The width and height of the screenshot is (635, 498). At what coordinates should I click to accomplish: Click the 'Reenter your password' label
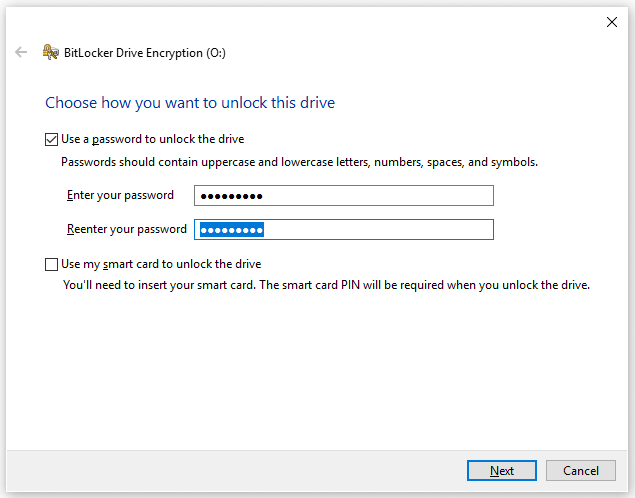(x=127, y=229)
